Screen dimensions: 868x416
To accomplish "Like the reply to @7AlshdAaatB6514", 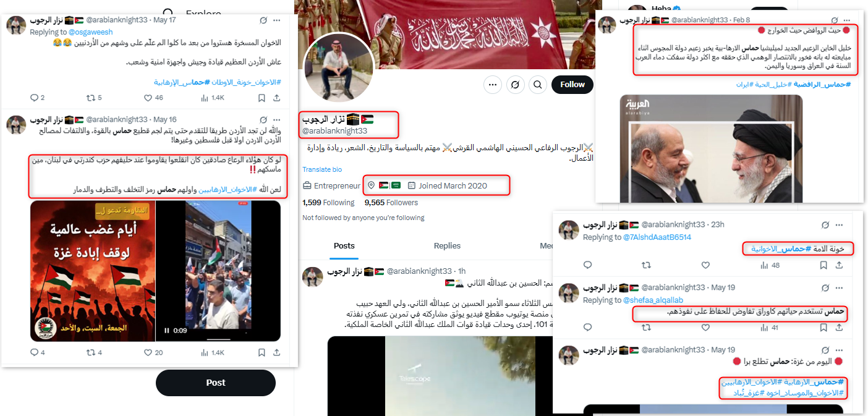I will tap(705, 265).
